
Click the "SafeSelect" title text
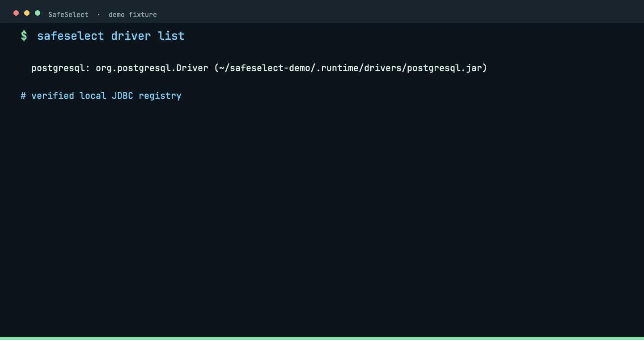[68, 14]
